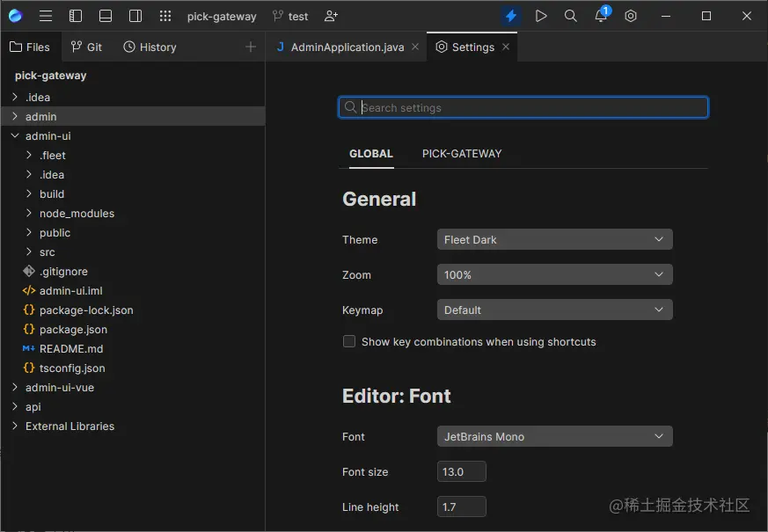The height and width of the screenshot is (532, 768).
Task: Click the Fleet logo icon
Action: click(x=15, y=16)
